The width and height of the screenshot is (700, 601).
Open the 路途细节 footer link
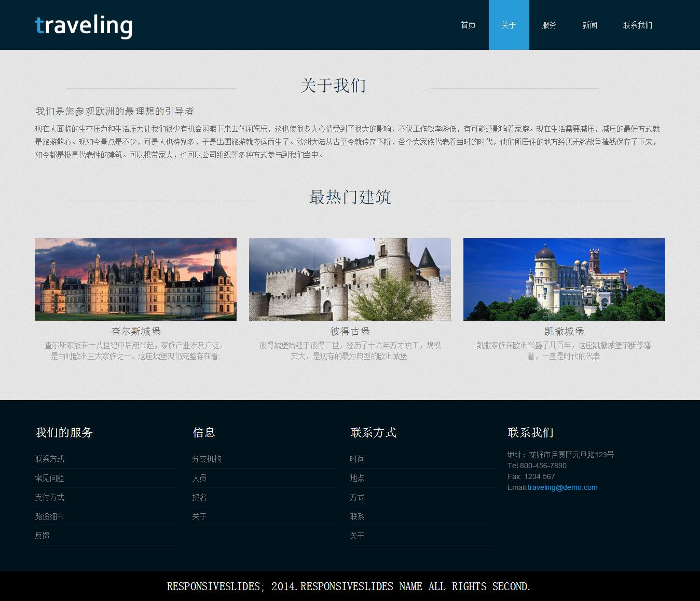50,516
